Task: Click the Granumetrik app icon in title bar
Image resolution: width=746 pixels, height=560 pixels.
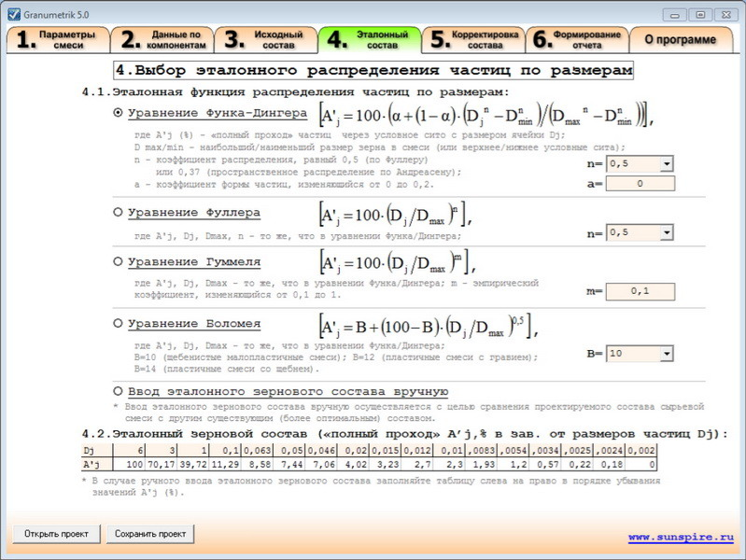Action: click(13, 13)
